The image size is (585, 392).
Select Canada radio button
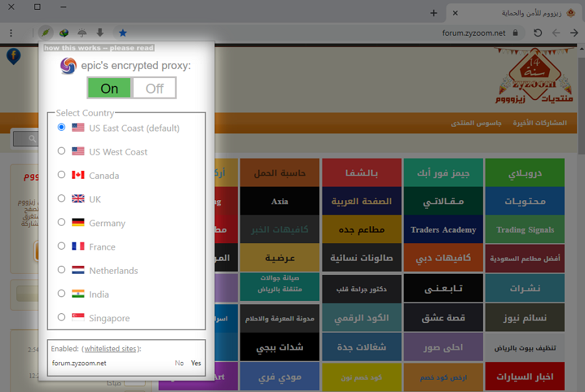[62, 175]
